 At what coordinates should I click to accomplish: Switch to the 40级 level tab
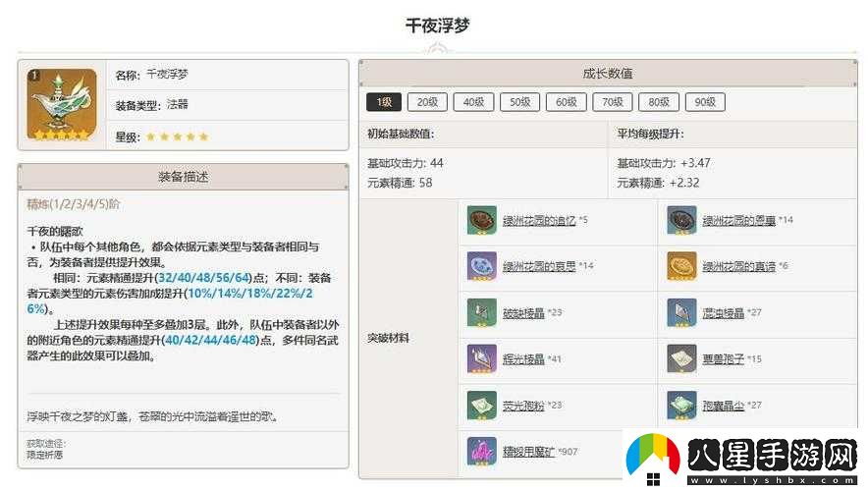click(474, 102)
